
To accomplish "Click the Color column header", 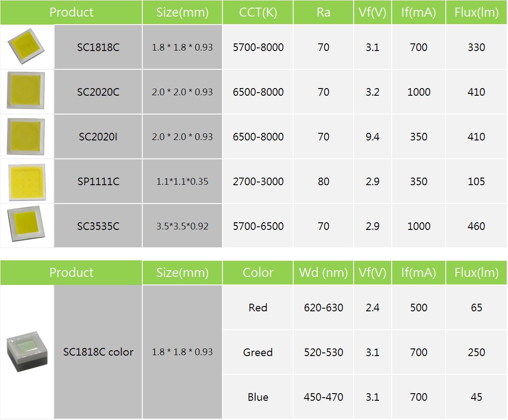I will (x=258, y=272).
